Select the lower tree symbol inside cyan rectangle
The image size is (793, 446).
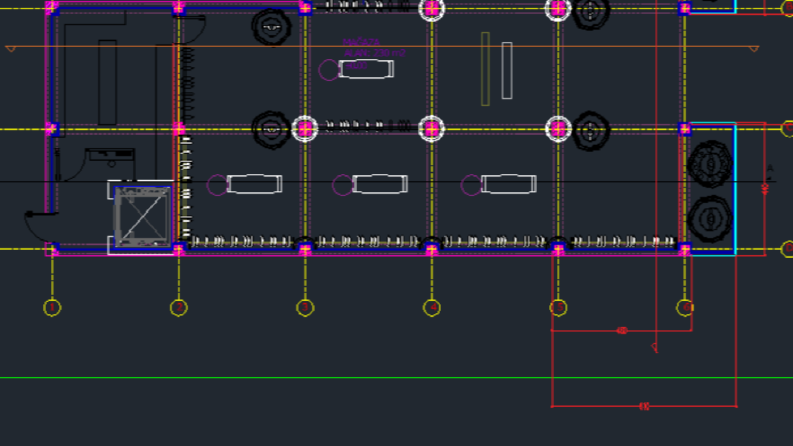(x=711, y=219)
